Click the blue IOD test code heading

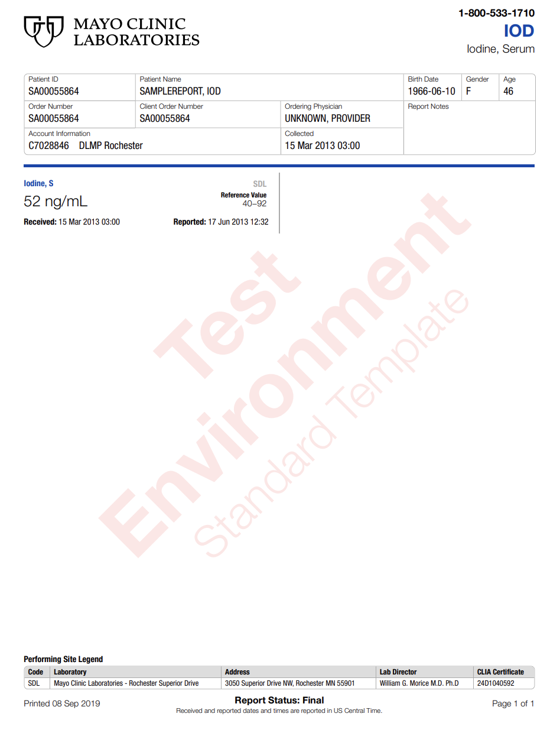(x=519, y=31)
